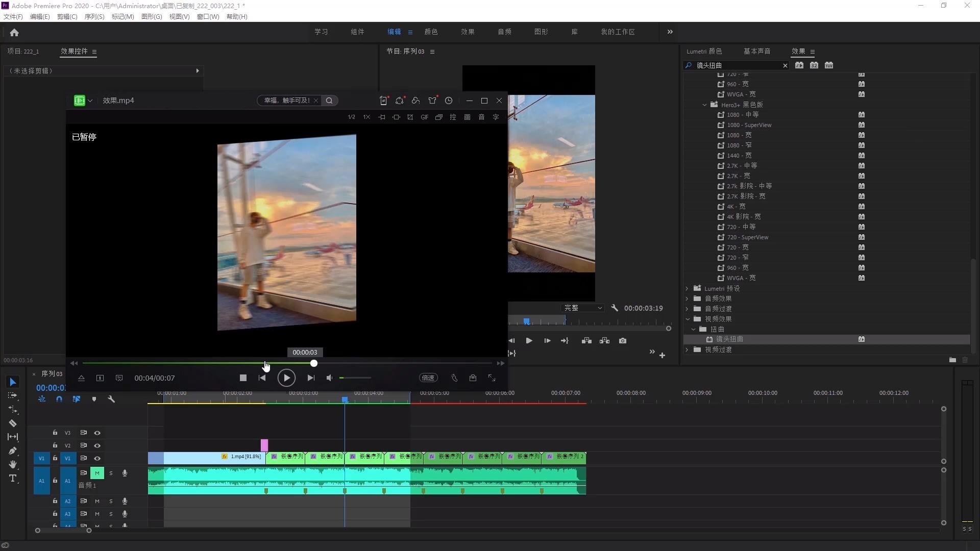The image size is (980, 551).
Task: Toggle V2 track visibility eye
Action: tap(97, 446)
